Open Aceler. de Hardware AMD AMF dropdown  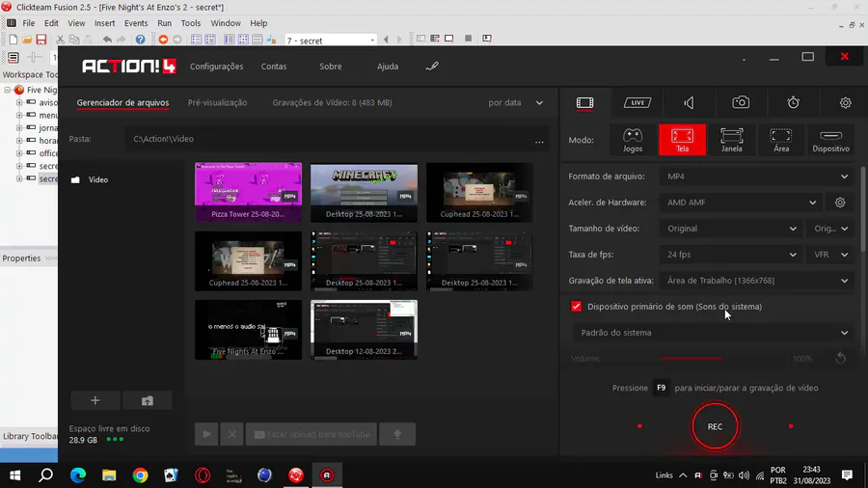point(742,203)
